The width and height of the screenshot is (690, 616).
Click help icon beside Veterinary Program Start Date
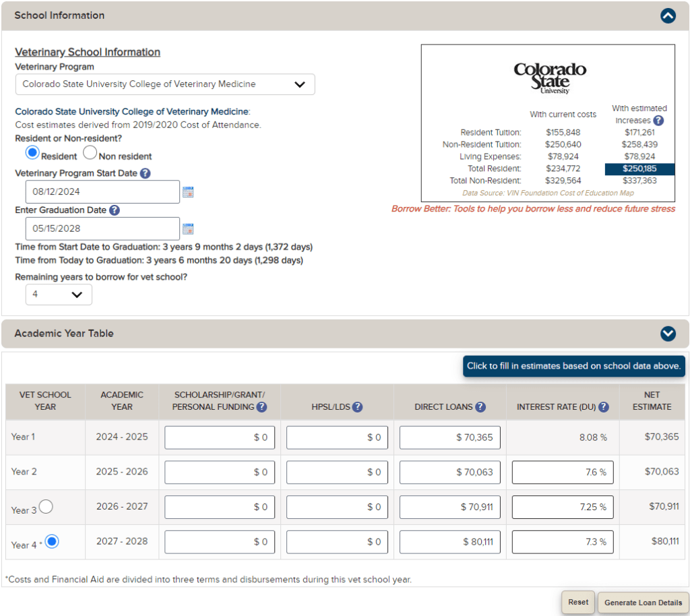pyautogui.click(x=145, y=173)
